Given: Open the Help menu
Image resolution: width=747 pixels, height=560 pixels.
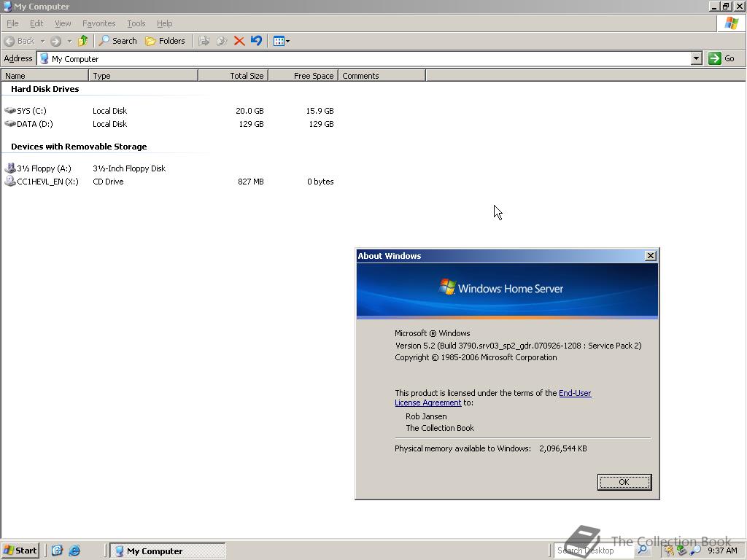Looking at the screenshot, I should tap(164, 23).
